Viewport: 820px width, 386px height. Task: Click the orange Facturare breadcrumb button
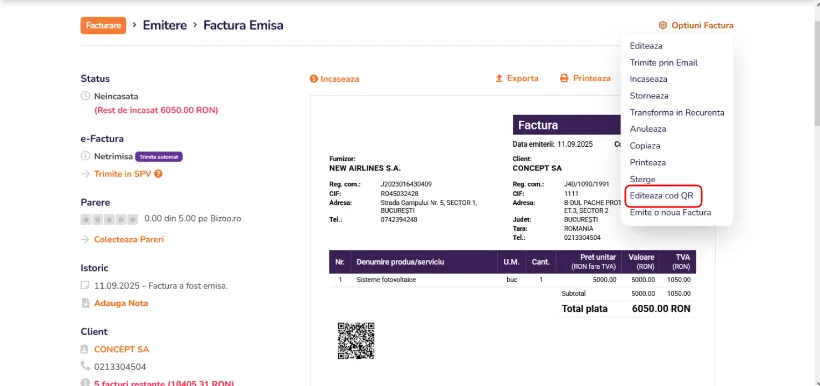pyautogui.click(x=103, y=25)
